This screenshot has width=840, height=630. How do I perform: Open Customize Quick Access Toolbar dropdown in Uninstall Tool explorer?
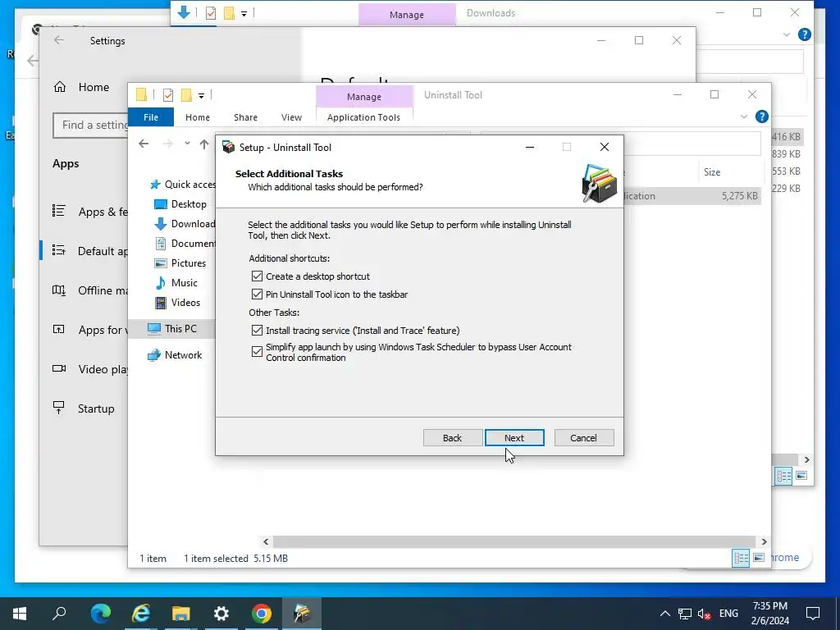(202, 96)
